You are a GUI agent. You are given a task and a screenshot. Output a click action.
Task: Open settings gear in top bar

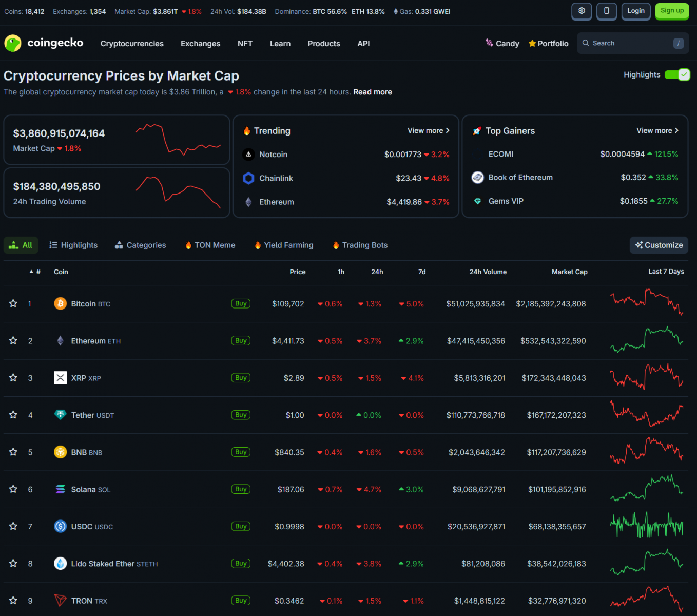582,11
